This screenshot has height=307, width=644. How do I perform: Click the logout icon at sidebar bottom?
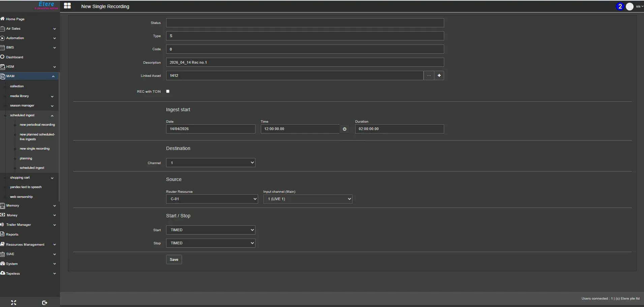pyautogui.click(x=44, y=303)
